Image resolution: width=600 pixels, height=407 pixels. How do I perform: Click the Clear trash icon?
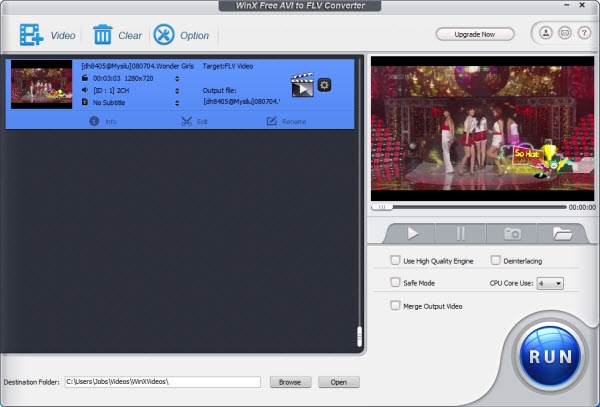[x=102, y=35]
